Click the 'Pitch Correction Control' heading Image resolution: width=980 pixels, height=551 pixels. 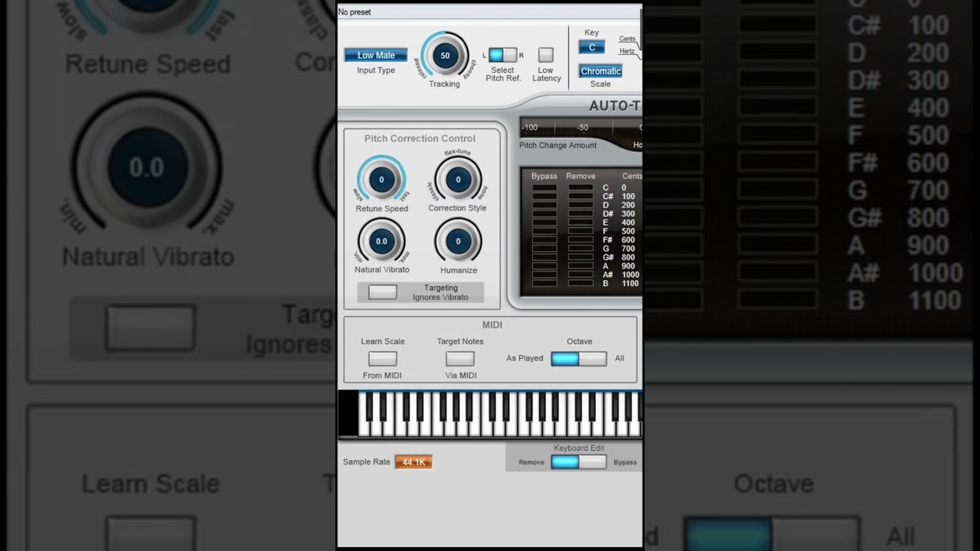pos(420,139)
